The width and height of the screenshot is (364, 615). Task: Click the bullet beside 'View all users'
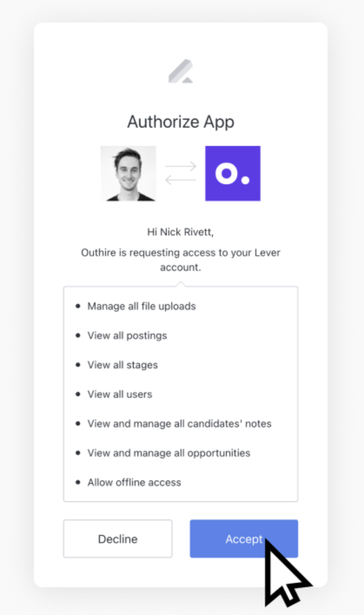click(x=78, y=394)
